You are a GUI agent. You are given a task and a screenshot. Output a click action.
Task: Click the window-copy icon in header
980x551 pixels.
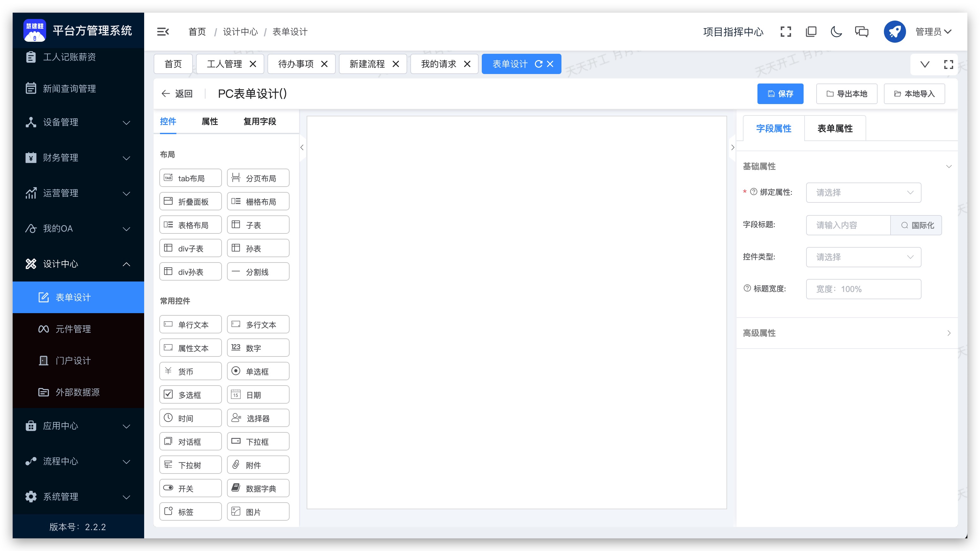coord(811,32)
